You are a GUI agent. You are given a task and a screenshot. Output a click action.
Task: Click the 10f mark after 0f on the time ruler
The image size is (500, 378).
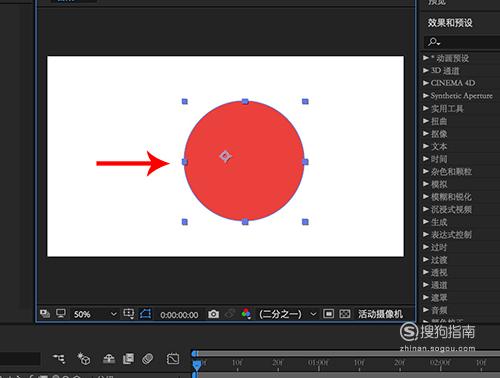point(237,362)
